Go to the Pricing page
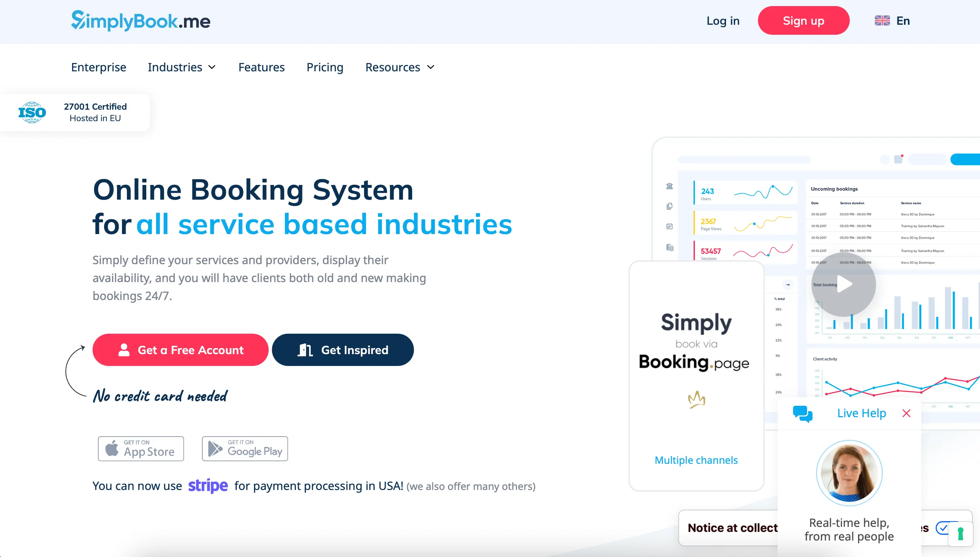 [325, 67]
